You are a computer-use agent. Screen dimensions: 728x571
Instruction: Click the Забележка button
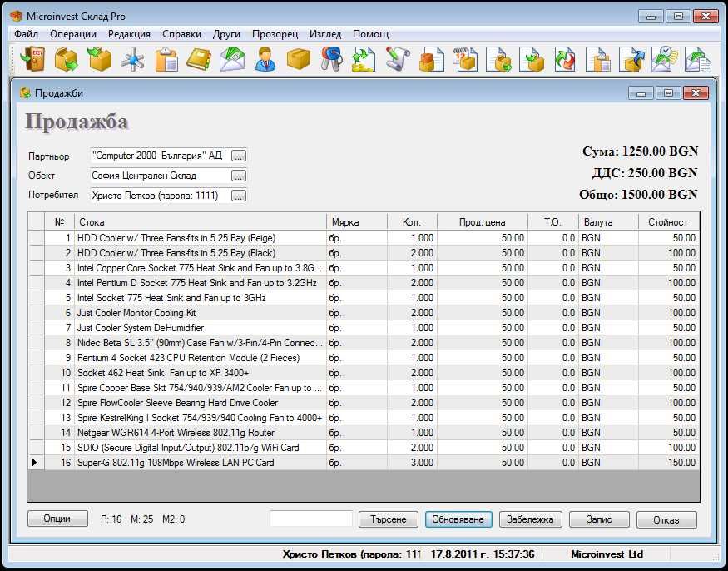click(530, 519)
